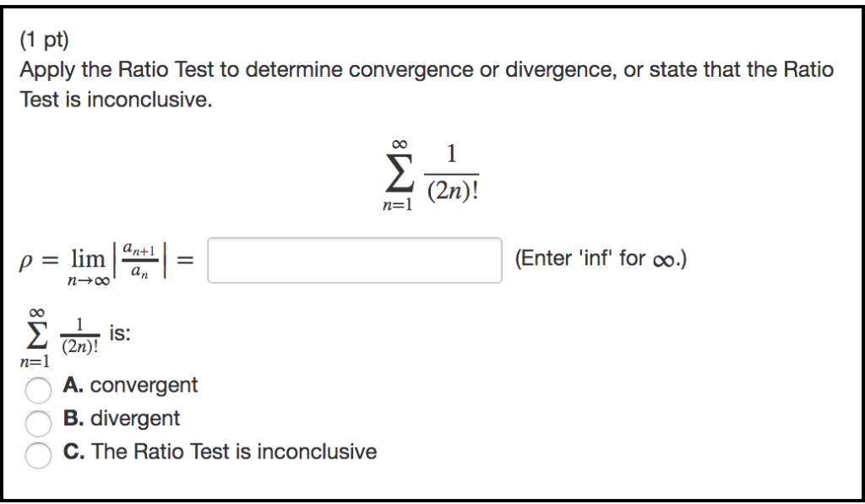The width and height of the screenshot is (865, 504).
Task: Click the empty rho answer field
Action: [353, 260]
